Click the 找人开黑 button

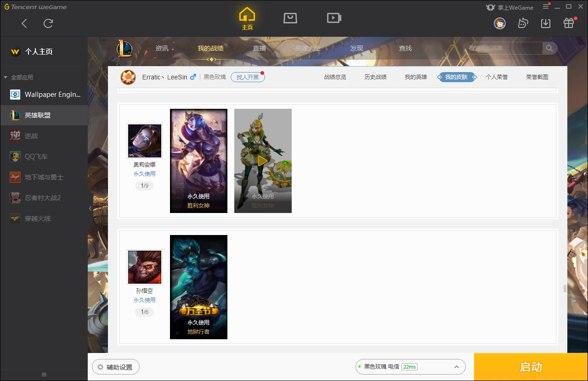tap(248, 77)
